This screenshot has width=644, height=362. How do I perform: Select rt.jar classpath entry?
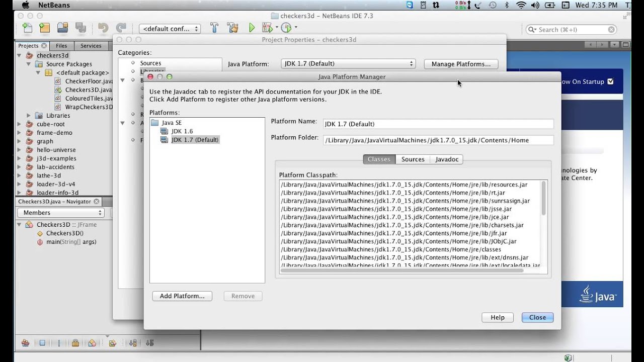[392, 193]
